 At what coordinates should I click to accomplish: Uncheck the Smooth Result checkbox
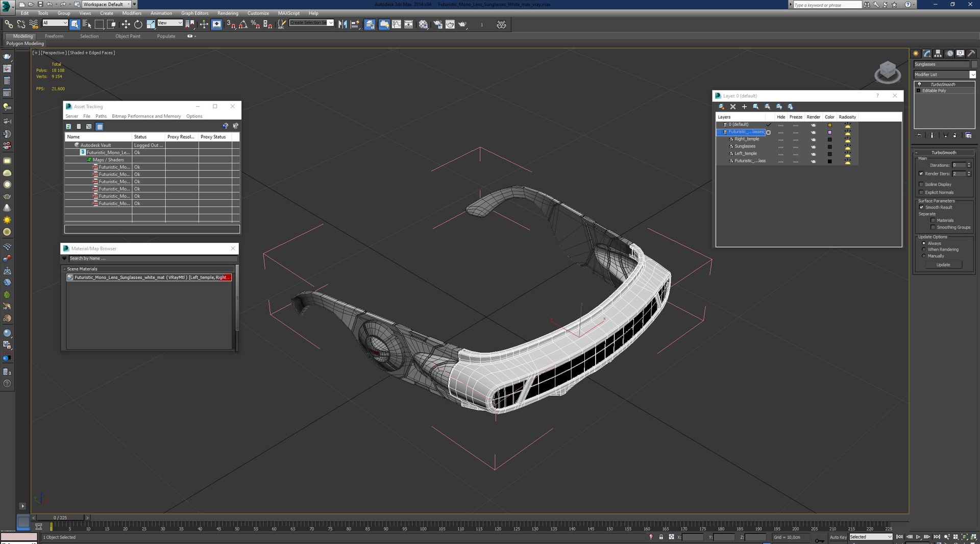pos(921,207)
